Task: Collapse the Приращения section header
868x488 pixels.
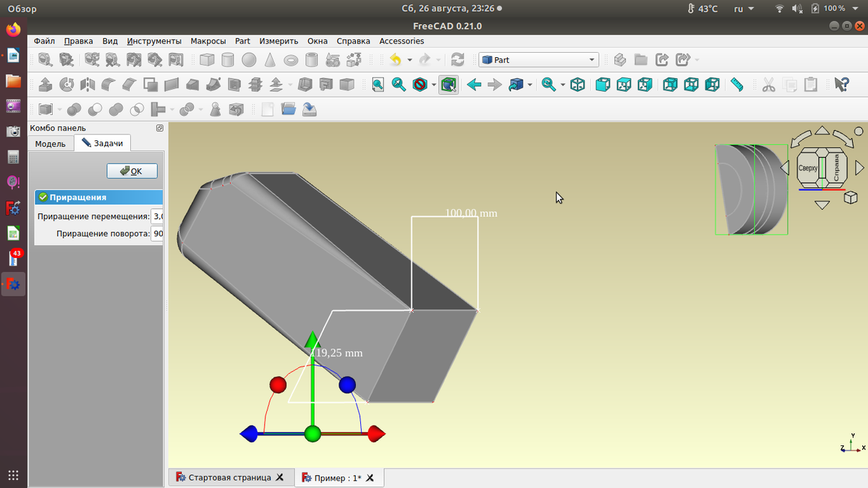Action: (x=98, y=197)
